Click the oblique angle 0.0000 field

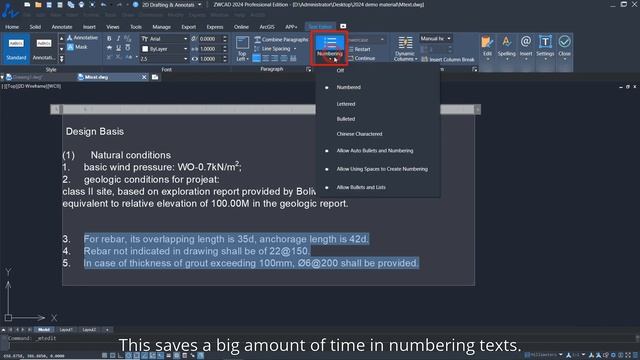click(210, 39)
